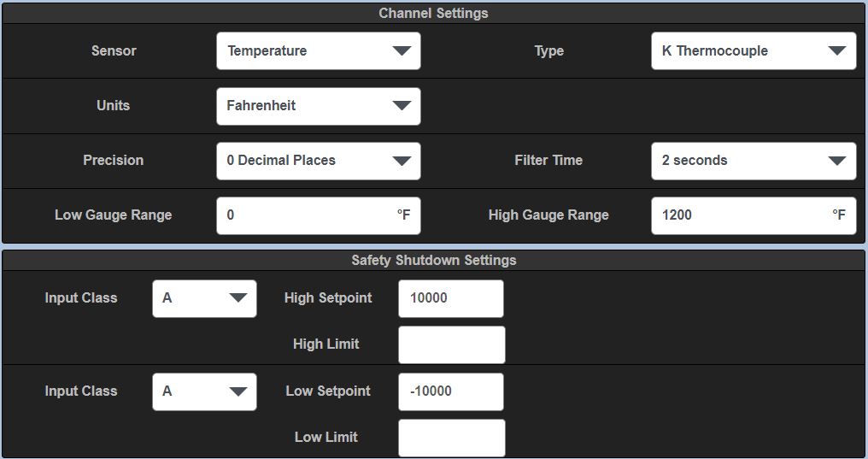Open Input Class dropdown beside High Setpoint
Viewport: 868px width, 459px height.
click(x=204, y=298)
